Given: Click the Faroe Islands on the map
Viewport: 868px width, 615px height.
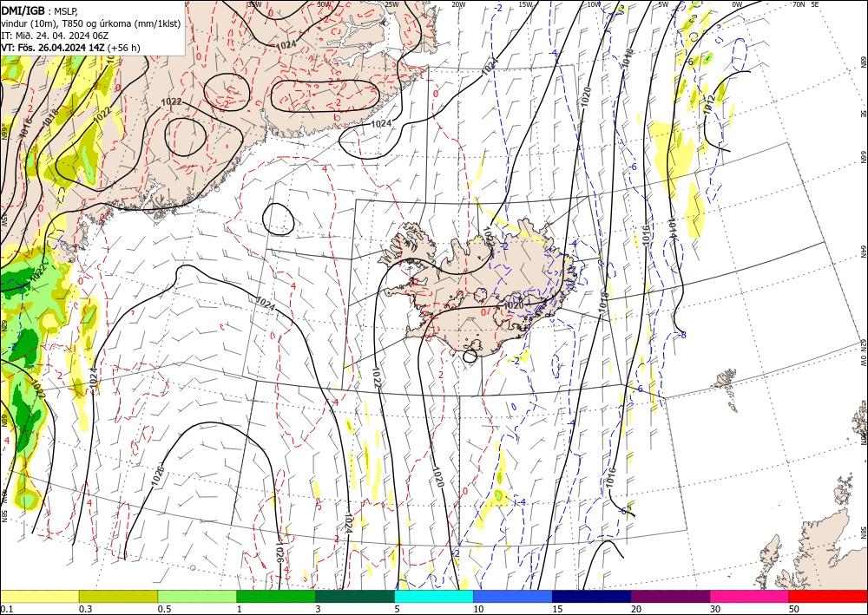Looking at the screenshot, I should pos(727,385).
